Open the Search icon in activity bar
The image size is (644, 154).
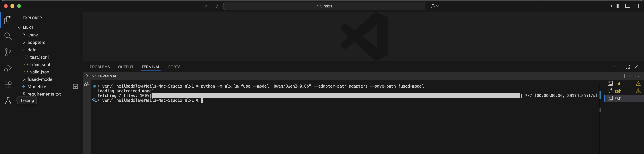(x=8, y=36)
